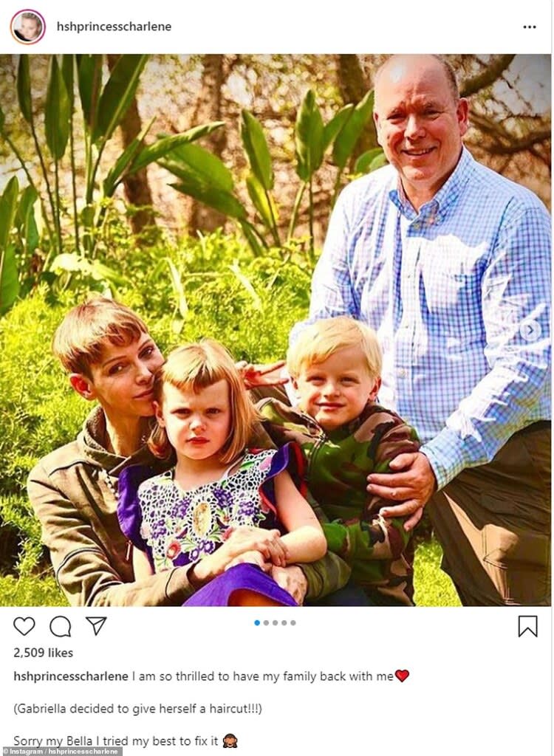Open the profile avatar story ring

(28, 27)
